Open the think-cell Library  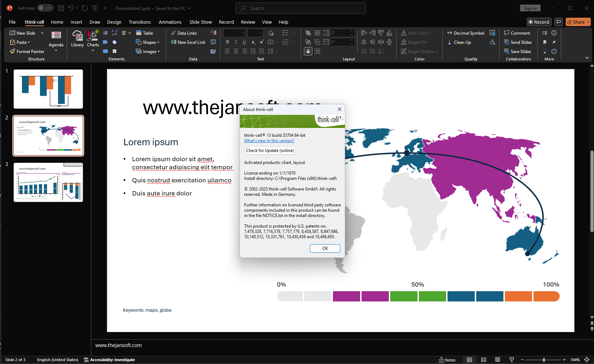click(x=77, y=39)
